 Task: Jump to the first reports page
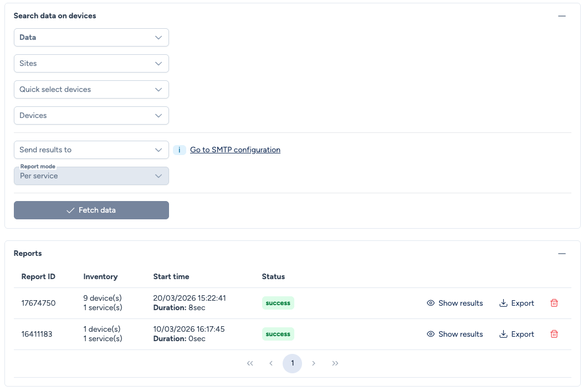click(250, 363)
